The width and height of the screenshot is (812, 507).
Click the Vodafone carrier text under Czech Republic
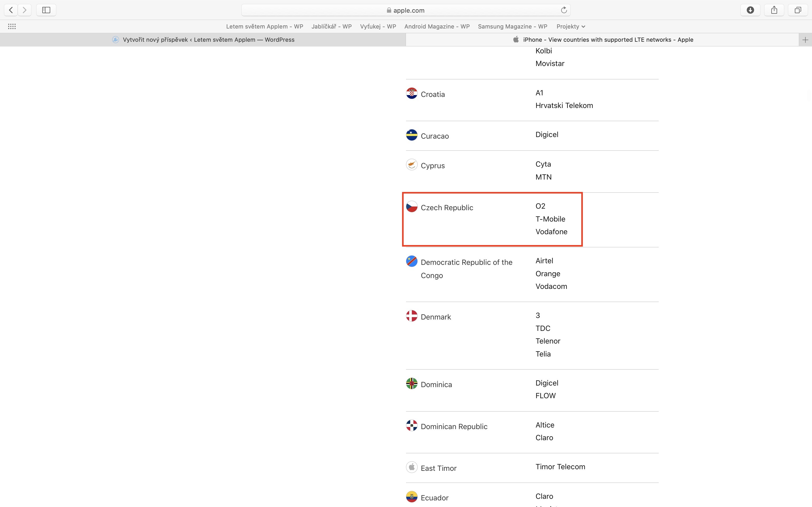(551, 232)
